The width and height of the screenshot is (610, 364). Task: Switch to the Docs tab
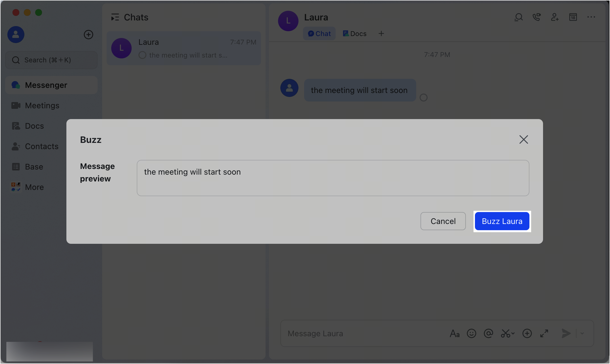pyautogui.click(x=354, y=33)
